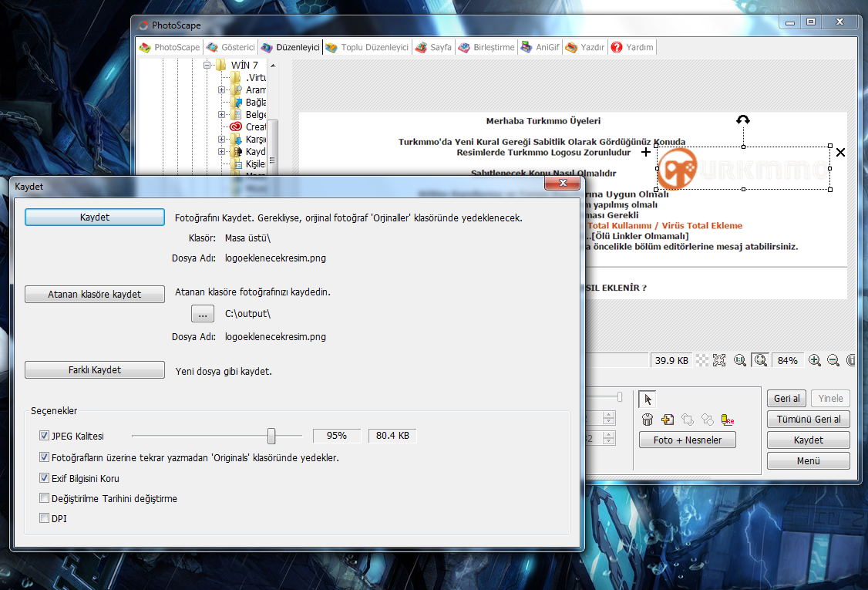Image resolution: width=868 pixels, height=590 pixels.
Task: Collapse the WİN 7 tree node
Action: [207, 65]
